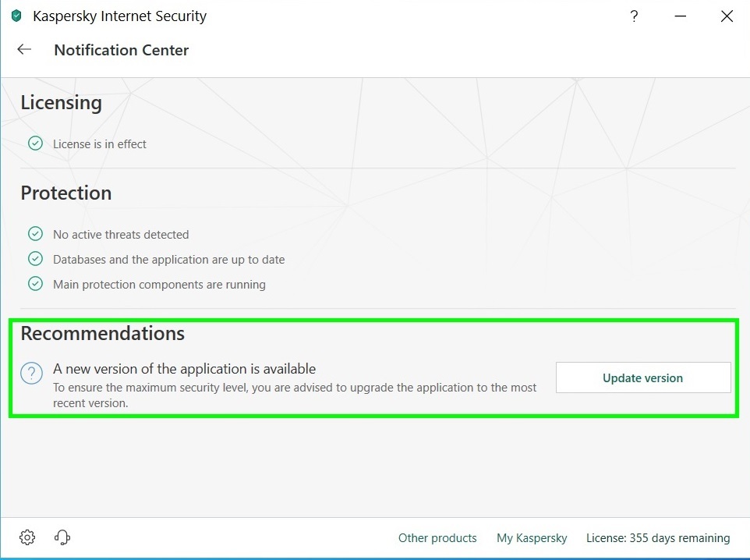Click the Protection section heading
The height and width of the screenshot is (560, 750).
[66, 193]
